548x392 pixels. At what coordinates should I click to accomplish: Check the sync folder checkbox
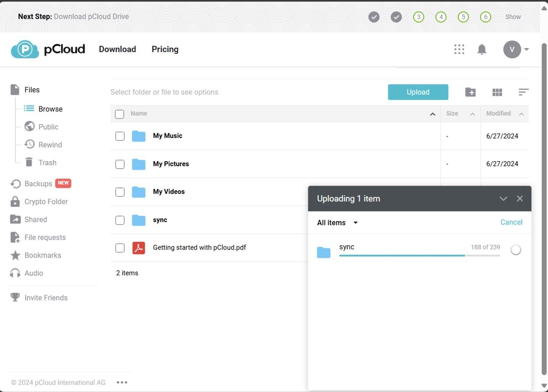[120, 220]
